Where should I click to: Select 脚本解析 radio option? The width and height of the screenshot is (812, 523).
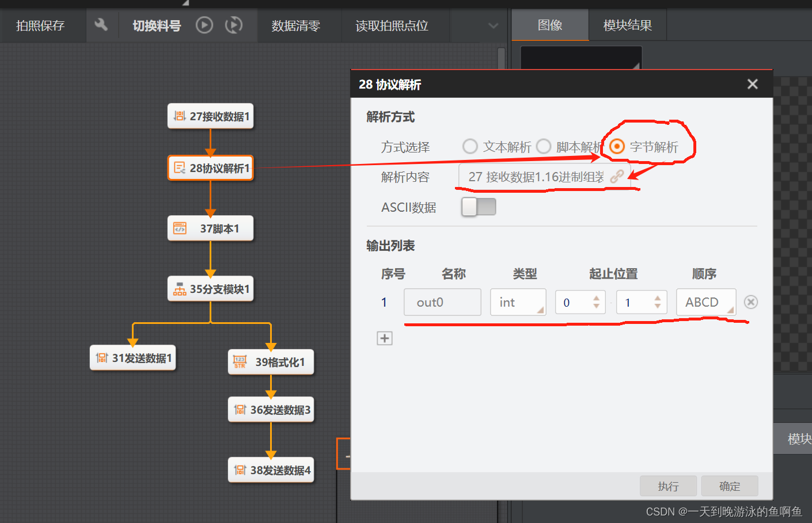tap(544, 147)
